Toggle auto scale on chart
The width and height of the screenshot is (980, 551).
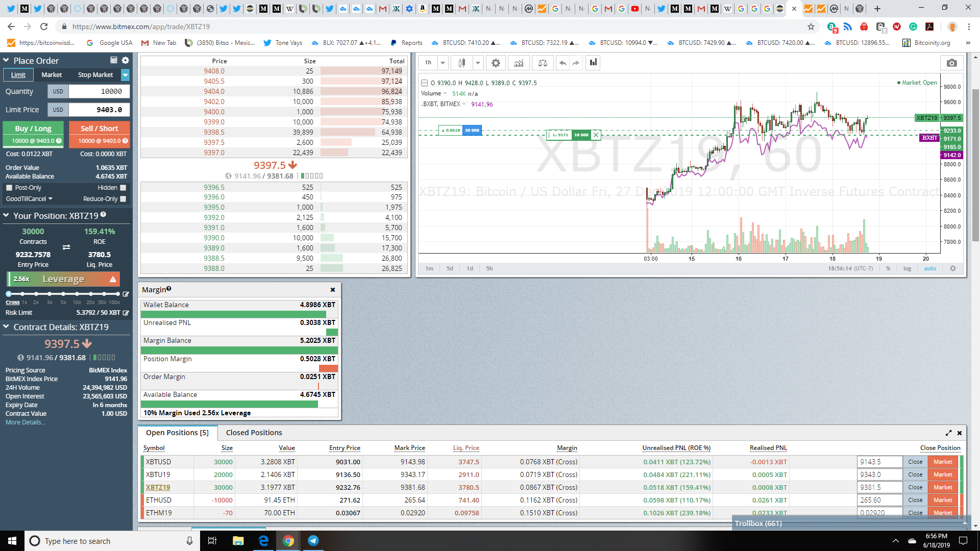tap(930, 268)
